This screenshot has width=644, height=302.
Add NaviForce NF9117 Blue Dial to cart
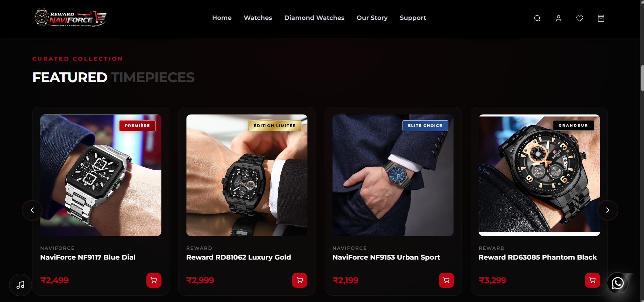point(154,280)
